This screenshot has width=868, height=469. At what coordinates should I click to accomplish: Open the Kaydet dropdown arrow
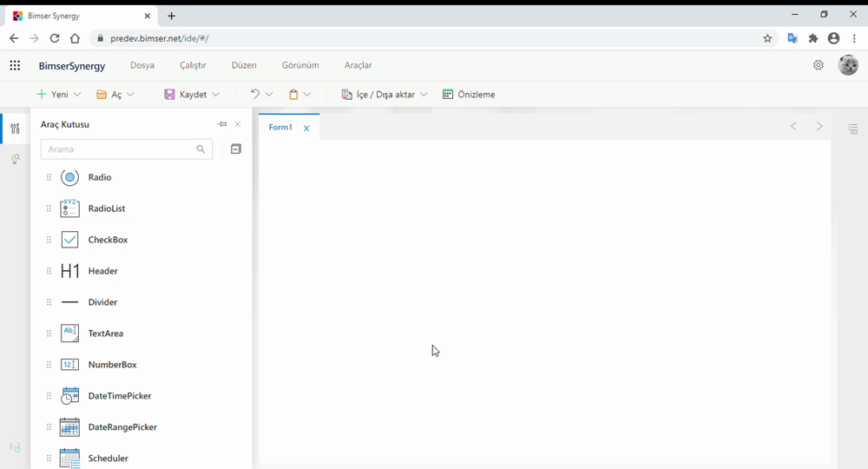click(x=215, y=95)
